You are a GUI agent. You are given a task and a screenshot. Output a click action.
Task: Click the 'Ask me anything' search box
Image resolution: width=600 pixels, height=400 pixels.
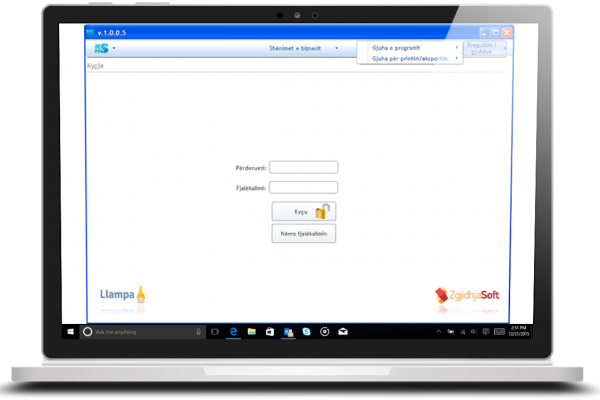(x=142, y=332)
